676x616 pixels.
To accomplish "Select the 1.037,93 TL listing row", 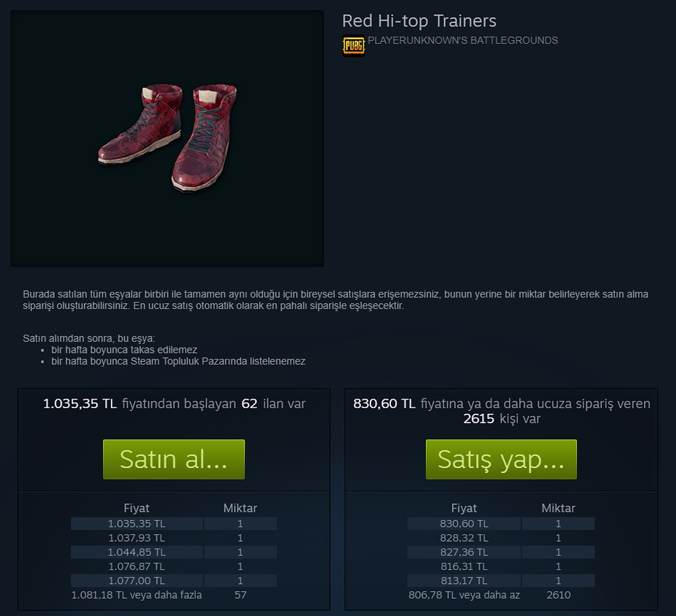I will pos(174,538).
